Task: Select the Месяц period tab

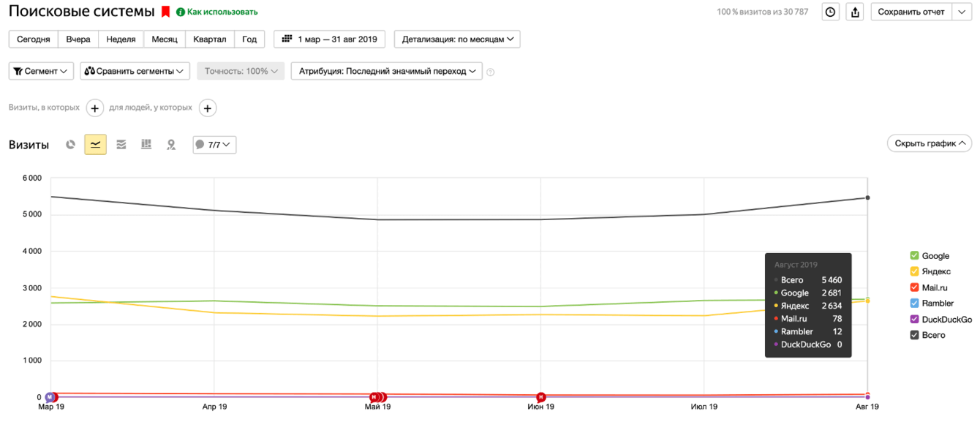Action: pos(165,39)
